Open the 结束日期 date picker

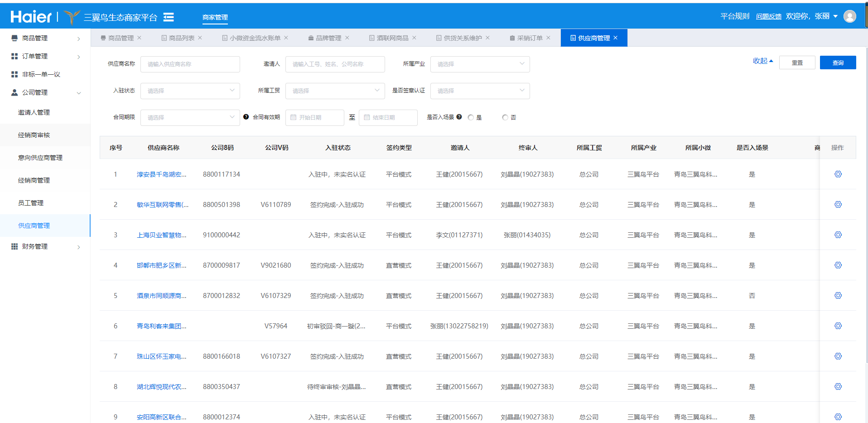pos(388,118)
